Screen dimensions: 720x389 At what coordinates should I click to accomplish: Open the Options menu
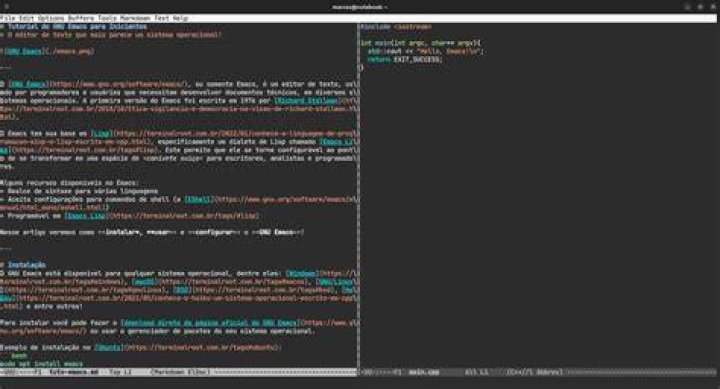51,18
